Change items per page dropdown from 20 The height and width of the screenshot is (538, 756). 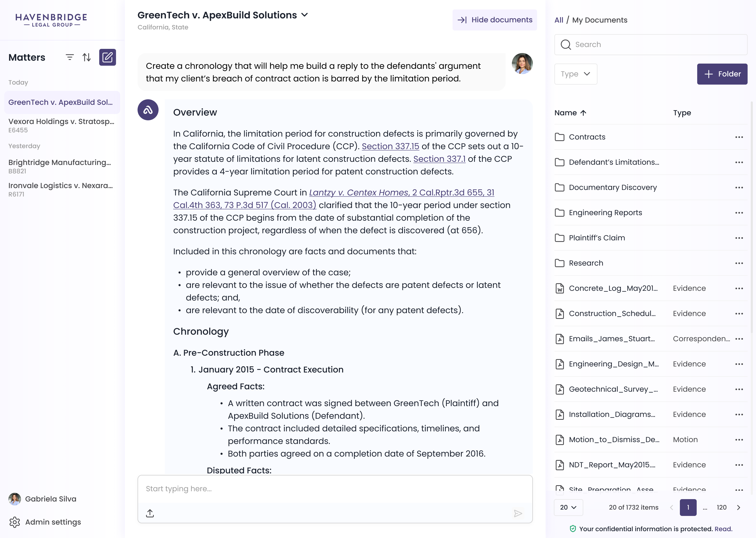pyautogui.click(x=568, y=507)
